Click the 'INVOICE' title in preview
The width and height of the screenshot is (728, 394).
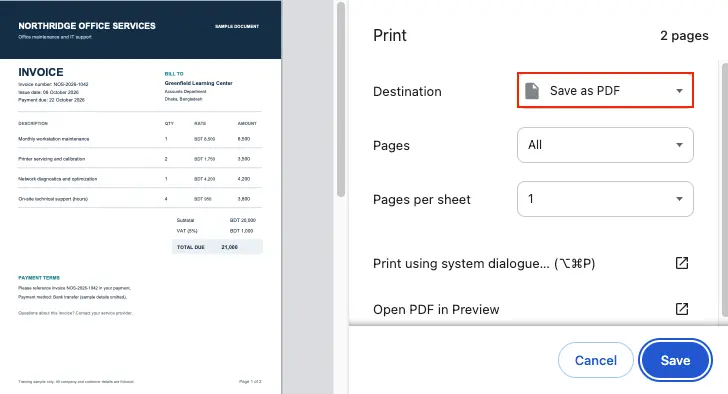[41, 72]
